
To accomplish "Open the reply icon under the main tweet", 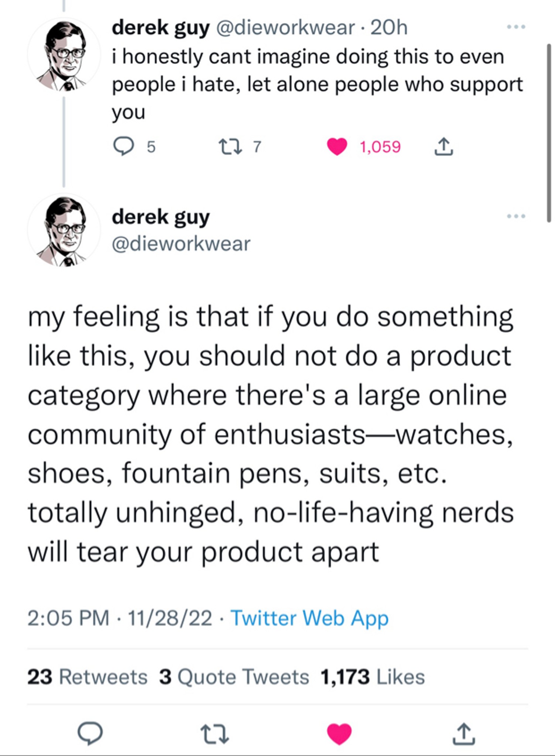I will 90,733.
